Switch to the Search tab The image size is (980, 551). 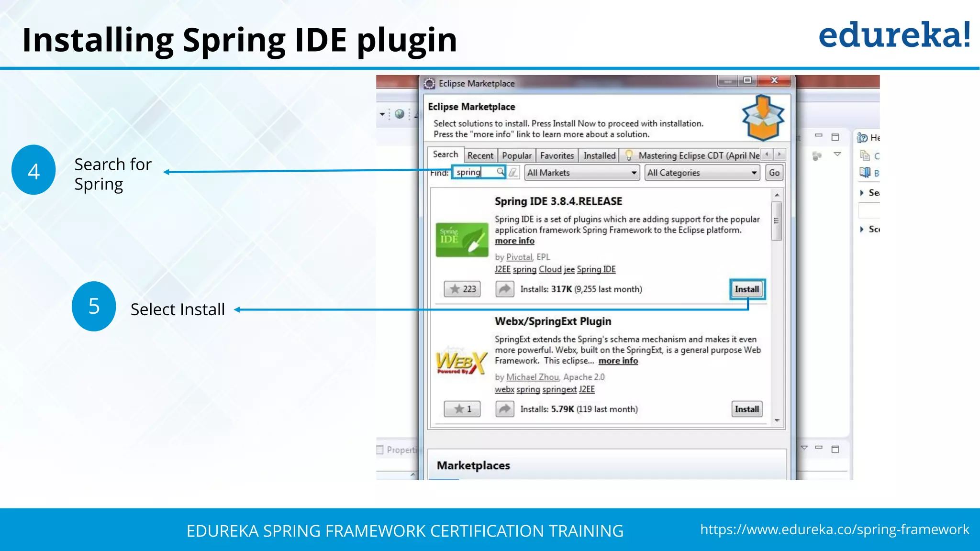click(x=445, y=154)
